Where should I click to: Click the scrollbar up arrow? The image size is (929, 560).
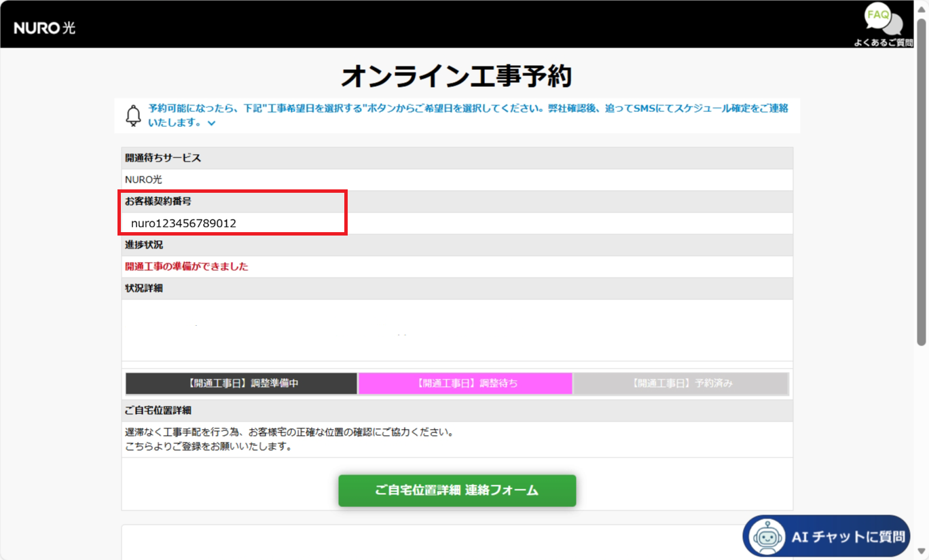pyautogui.click(x=922, y=6)
